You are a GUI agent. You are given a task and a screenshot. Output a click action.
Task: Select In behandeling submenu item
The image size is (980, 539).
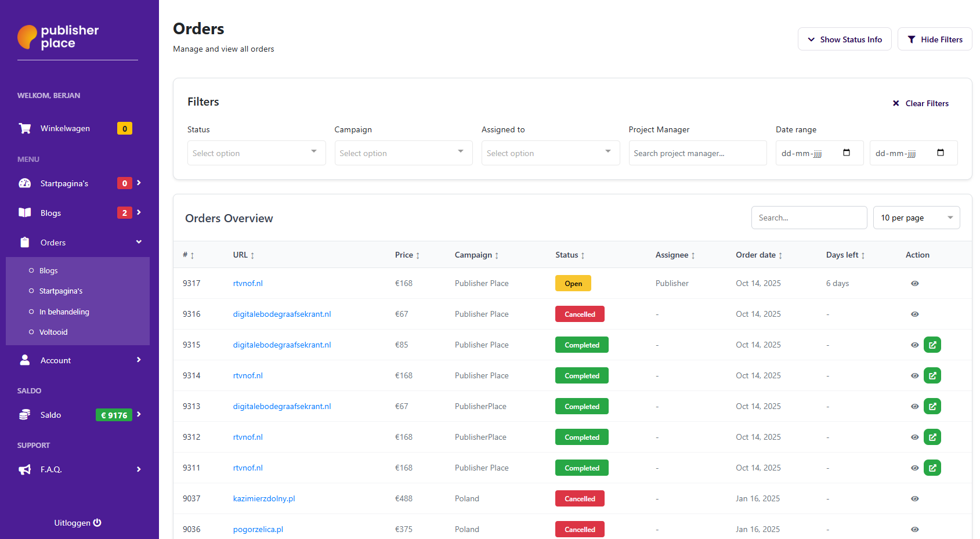[64, 312]
